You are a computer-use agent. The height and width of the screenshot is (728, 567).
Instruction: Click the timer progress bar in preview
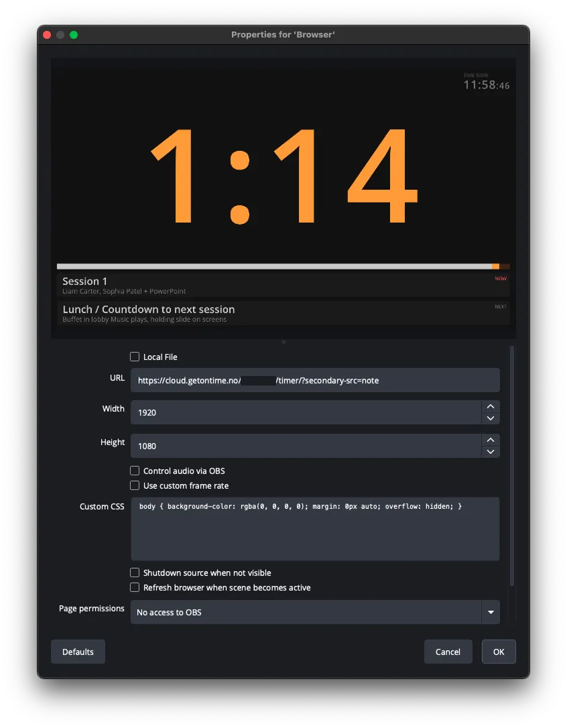tap(283, 266)
